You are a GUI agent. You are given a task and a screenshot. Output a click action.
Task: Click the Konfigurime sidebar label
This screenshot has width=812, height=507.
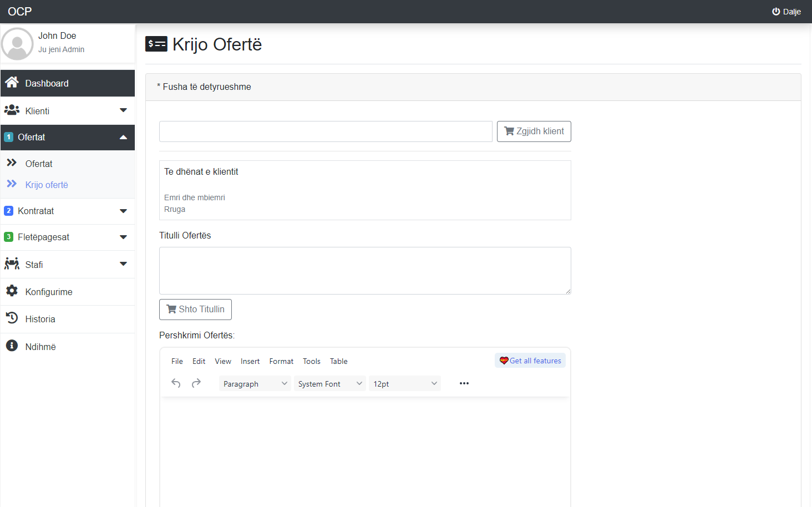49,292
